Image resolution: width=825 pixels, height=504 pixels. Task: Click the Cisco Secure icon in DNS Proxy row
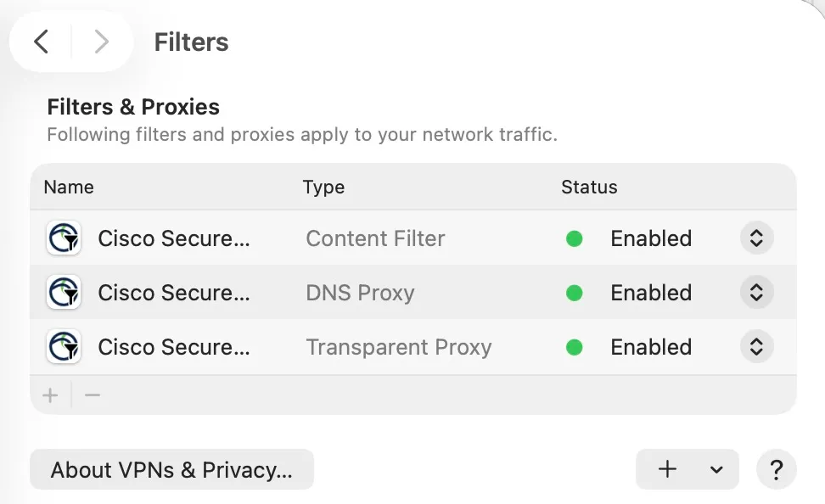click(63, 293)
